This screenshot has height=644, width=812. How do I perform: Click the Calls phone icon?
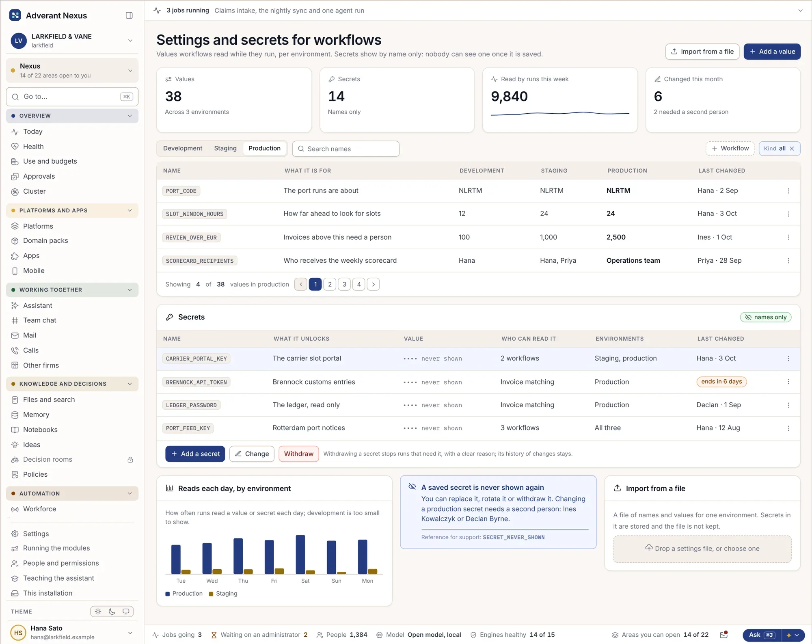pos(15,350)
